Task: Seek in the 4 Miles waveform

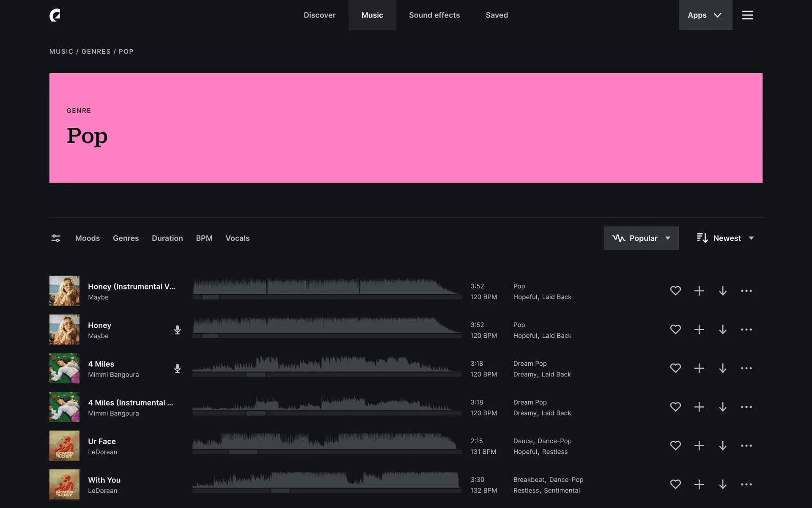Action: tap(326, 365)
